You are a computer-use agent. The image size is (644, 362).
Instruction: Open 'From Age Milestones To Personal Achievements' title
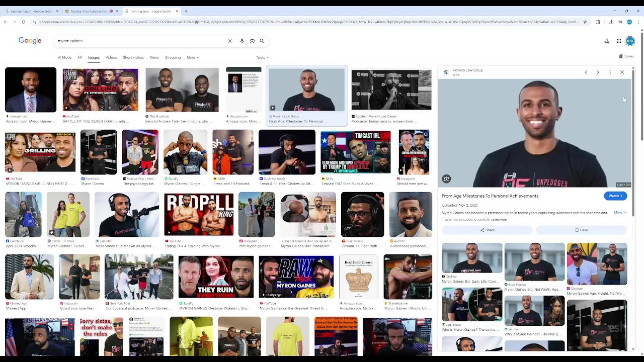pos(490,196)
